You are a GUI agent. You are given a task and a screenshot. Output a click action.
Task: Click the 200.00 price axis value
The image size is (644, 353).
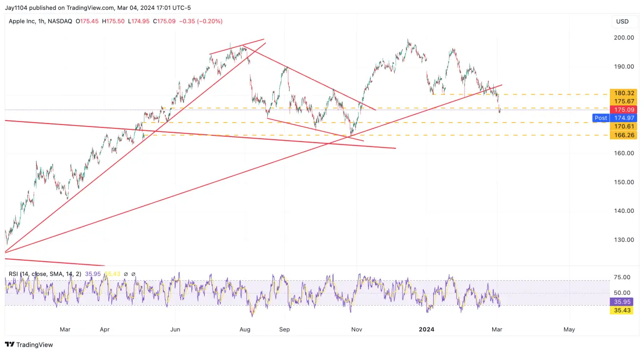[624, 38]
